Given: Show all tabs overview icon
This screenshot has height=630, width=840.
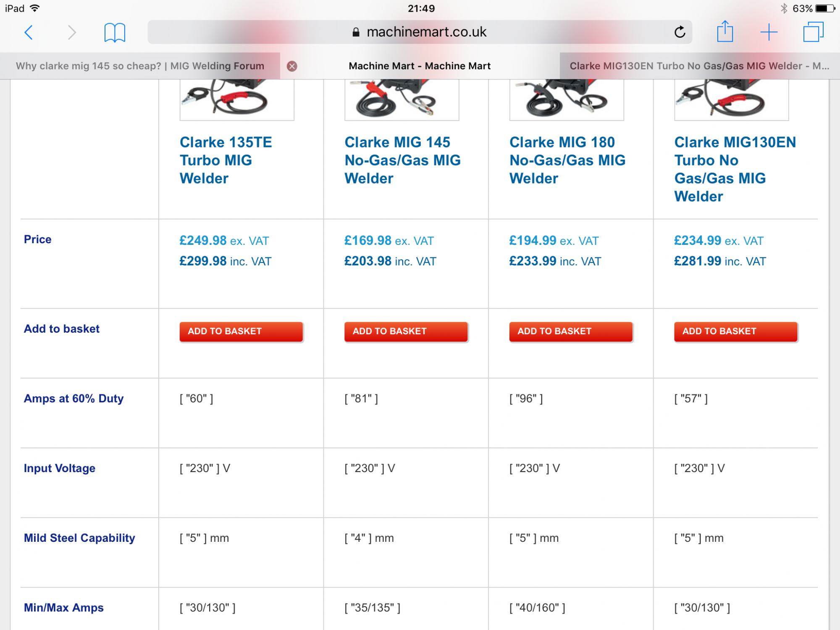Looking at the screenshot, I should (x=814, y=32).
